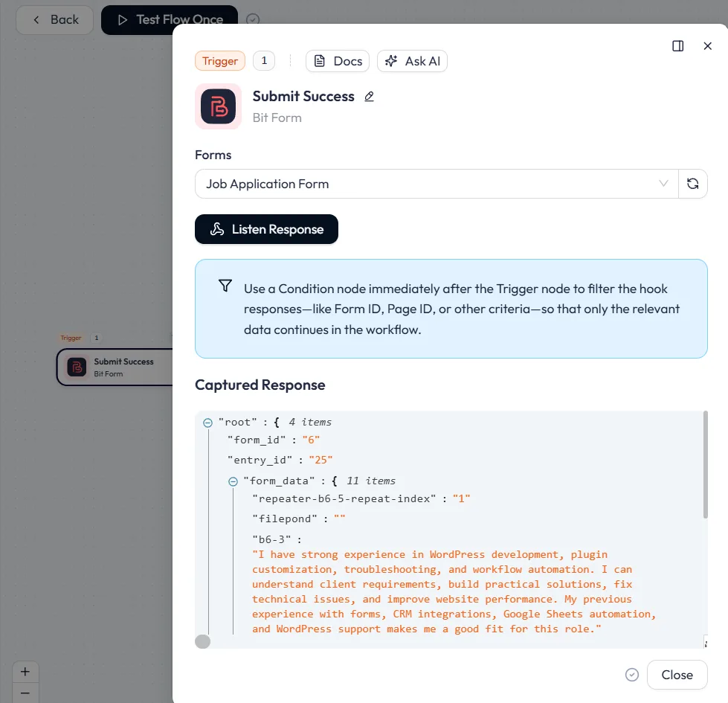Screen dimensions: 728x703
Task: Click the Trigger badge in the panel
Action: coord(220,61)
